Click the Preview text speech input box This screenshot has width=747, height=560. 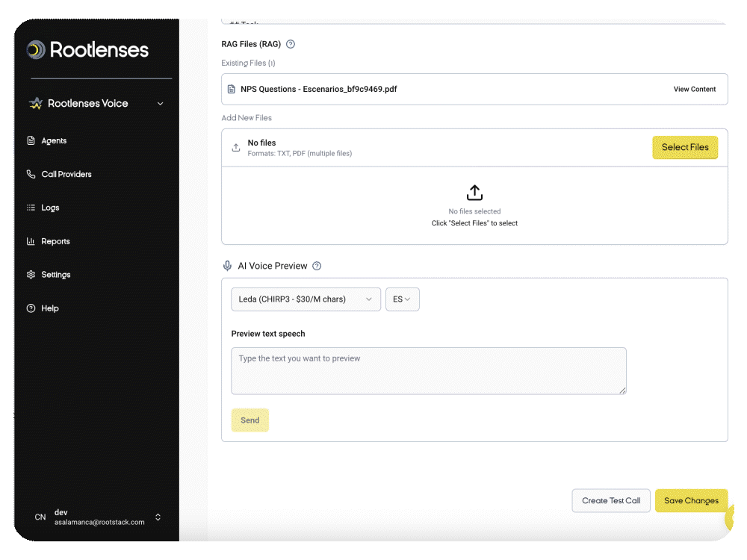[x=428, y=370]
